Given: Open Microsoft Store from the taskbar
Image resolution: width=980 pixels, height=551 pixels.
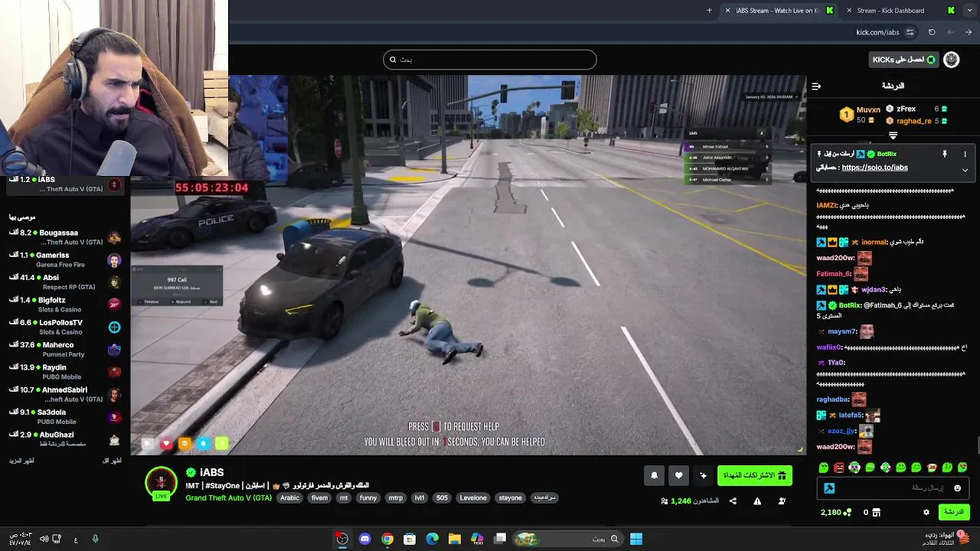Looking at the screenshot, I should [410, 539].
